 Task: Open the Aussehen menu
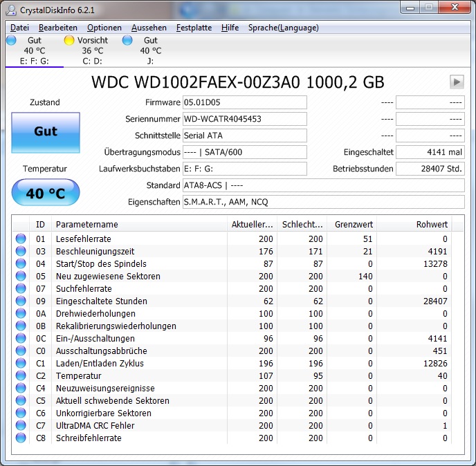tap(149, 28)
